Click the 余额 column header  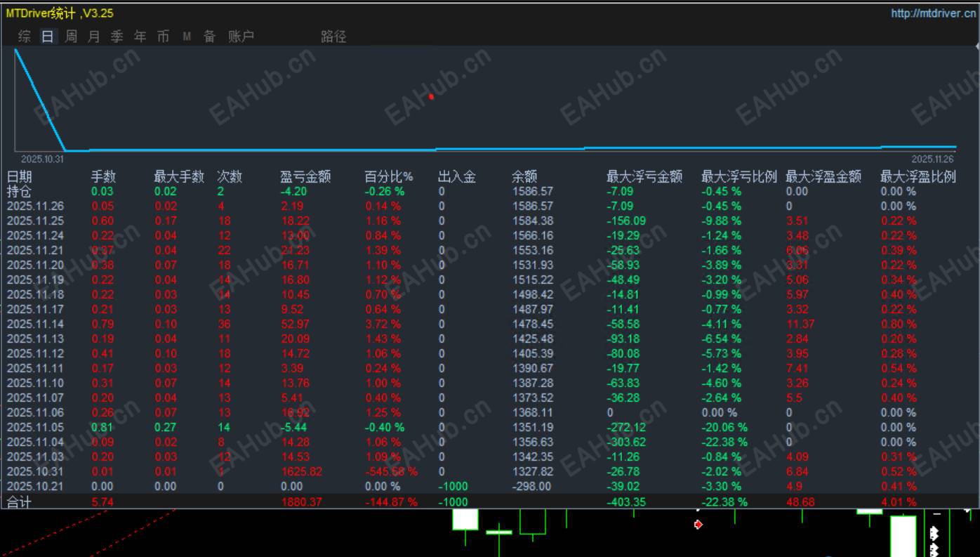[524, 177]
